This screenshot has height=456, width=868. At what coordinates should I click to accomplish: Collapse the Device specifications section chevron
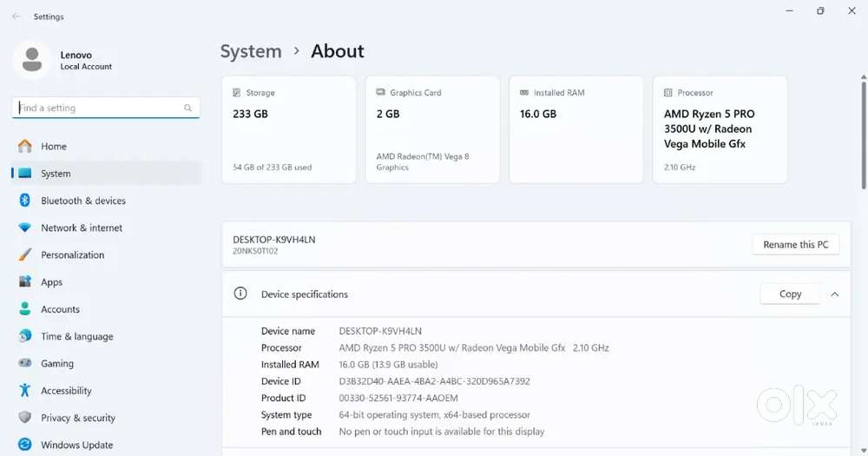click(834, 294)
